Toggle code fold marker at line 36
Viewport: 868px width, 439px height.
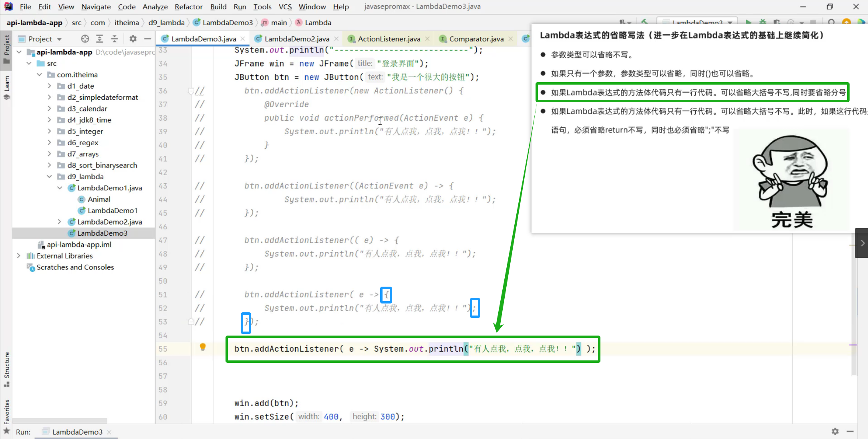[191, 91]
